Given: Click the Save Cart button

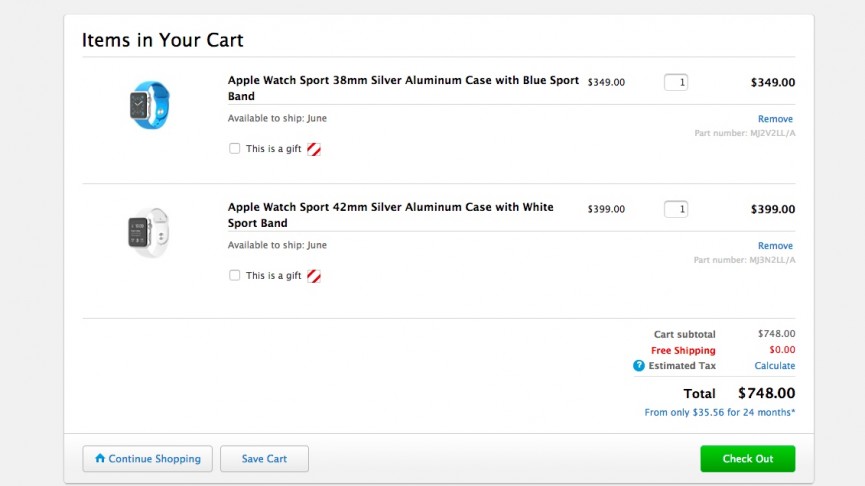Looking at the screenshot, I should click(264, 458).
